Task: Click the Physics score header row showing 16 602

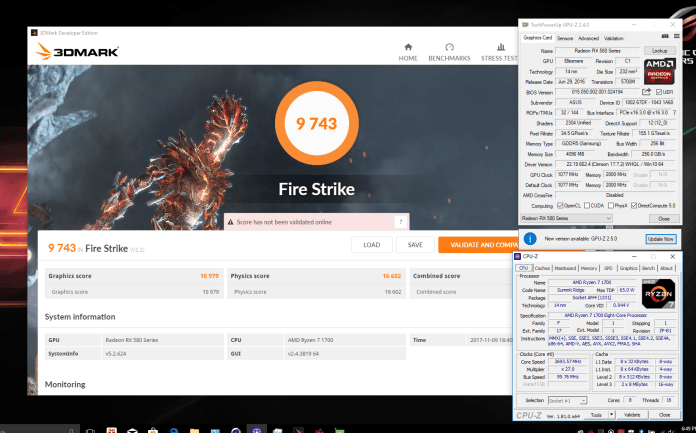Action: point(316,276)
